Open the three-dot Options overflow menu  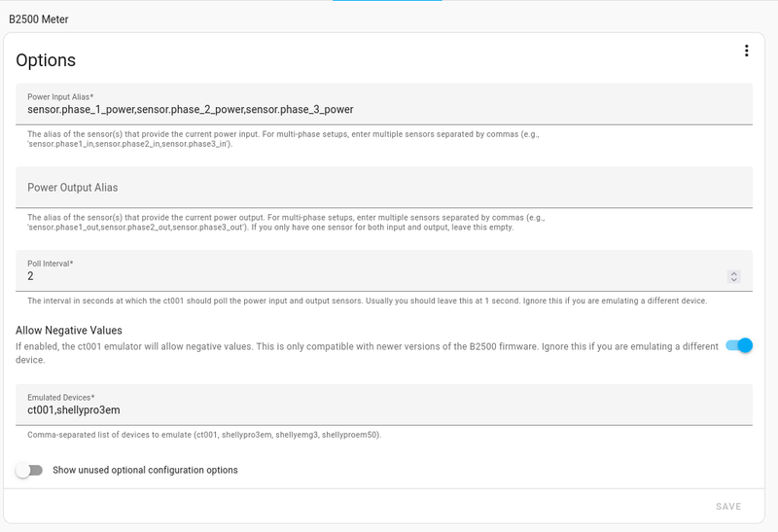(746, 51)
